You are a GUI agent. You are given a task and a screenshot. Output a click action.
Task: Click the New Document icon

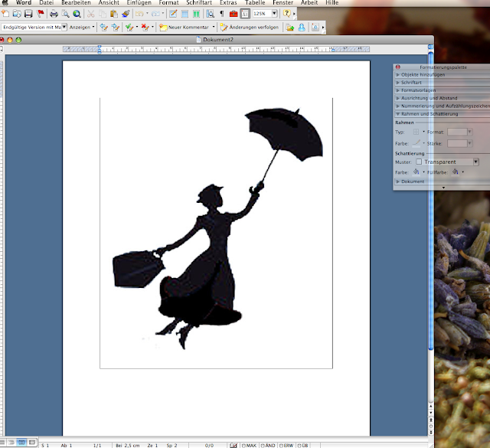pos(5,14)
